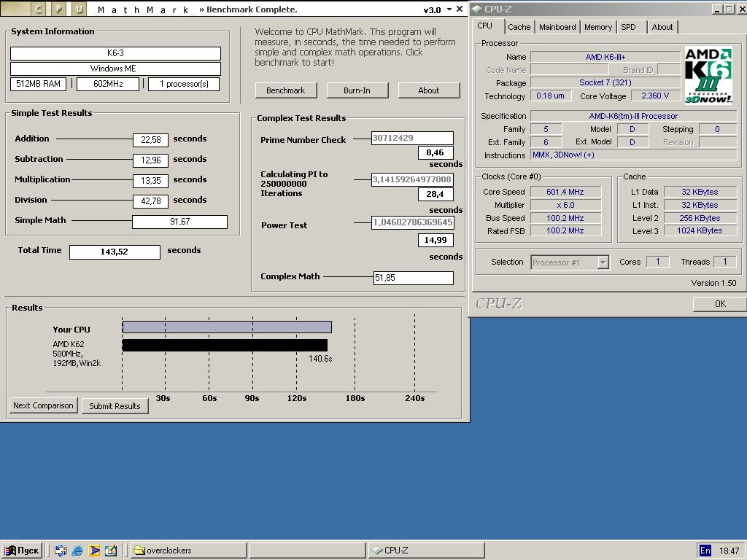Confirm CPU-Z with the OK button
The width and height of the screenshot is (747, 560).
click(x=720, y=304)
